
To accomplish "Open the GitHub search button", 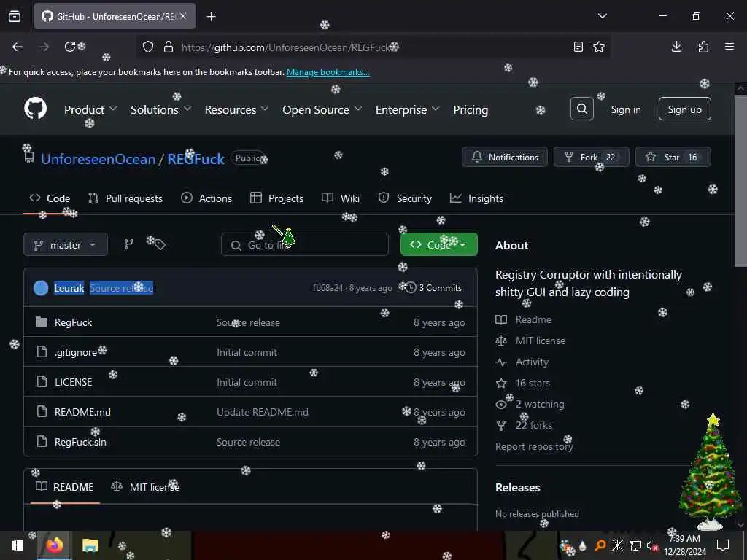I will pos(581,109).
